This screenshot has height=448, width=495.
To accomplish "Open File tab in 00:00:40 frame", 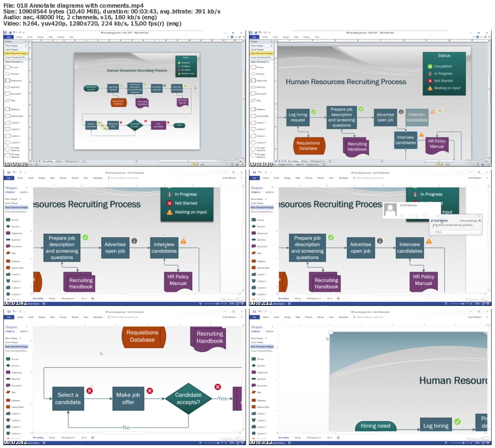I will [x=9, y=37].
